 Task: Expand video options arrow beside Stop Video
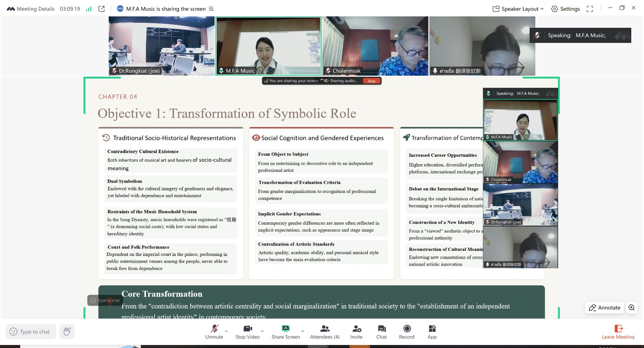pyautogui.click(x=262, y=331)
